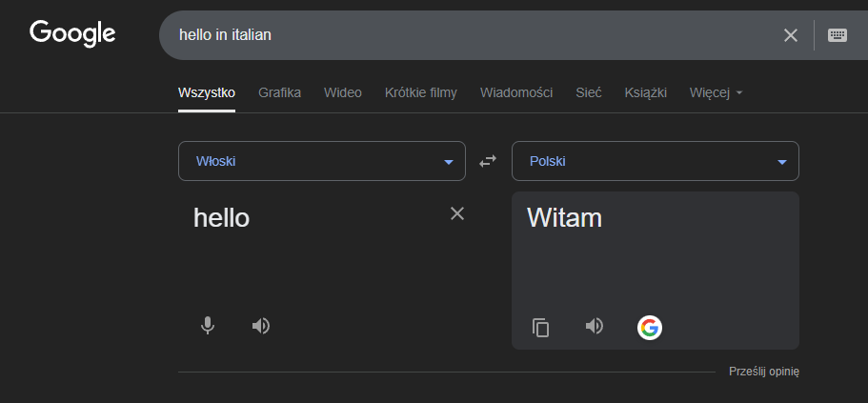Viewport: 868px width, 403px height.
Task: Open the Książki tab
Action: [x=645, y=93]
